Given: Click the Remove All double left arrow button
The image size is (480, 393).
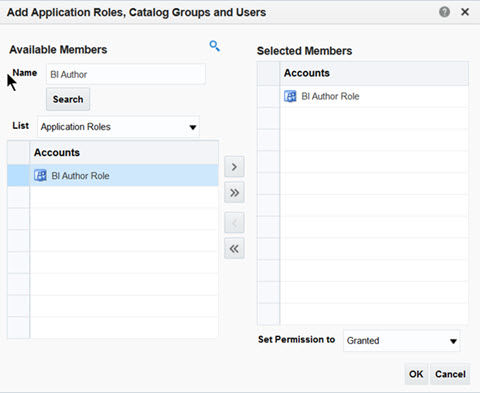Looking at the screenshot, I should [x=234, y=248].
